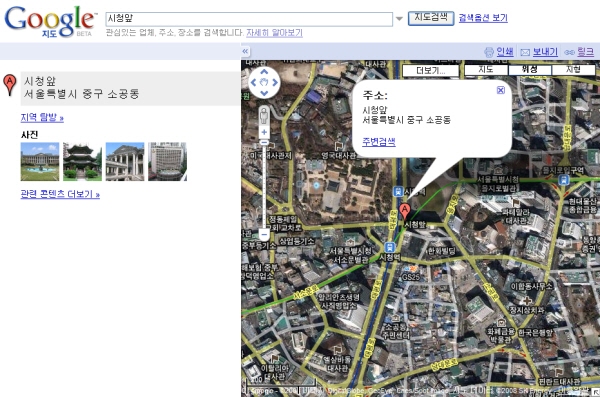This screenshot has height=397, width=600.
Task: Collapse the left results panel
Action: pos(245,51)
